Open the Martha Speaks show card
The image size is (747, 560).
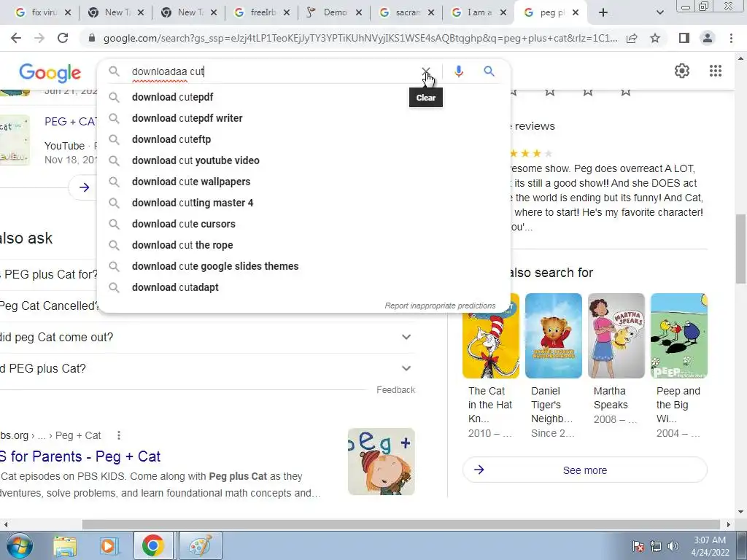(x=616, y=359)
